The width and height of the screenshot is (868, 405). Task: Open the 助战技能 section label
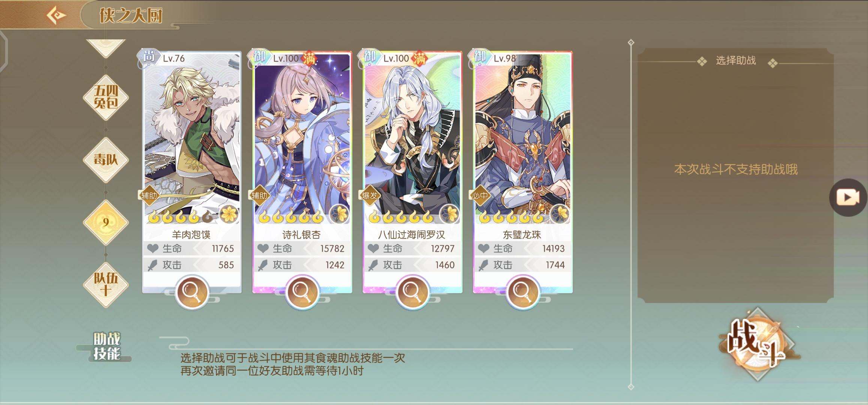pyautogui.click(x=107, y=346)
